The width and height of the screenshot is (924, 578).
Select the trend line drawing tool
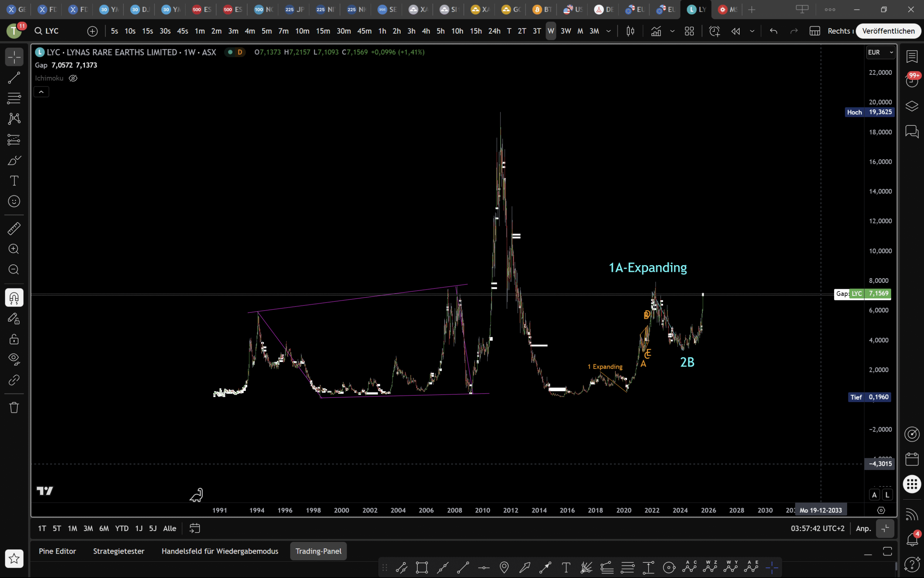[x=14, y=78]
